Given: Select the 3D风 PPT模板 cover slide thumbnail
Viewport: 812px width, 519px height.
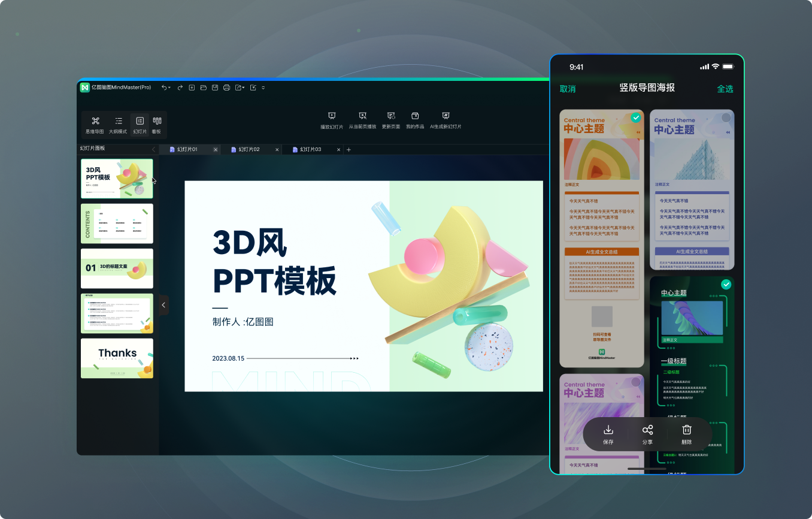Looking at the screenshot, I should click(117, 179).
